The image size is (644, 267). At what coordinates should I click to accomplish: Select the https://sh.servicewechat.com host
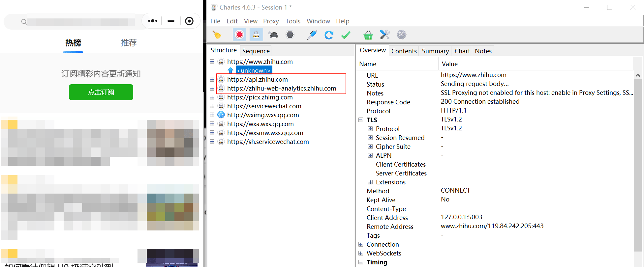point(268,142)
